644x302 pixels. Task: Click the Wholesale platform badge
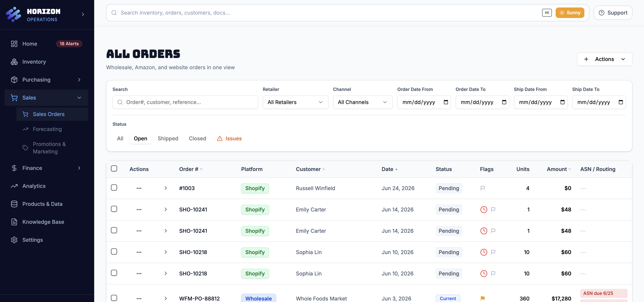coord(258,298)
